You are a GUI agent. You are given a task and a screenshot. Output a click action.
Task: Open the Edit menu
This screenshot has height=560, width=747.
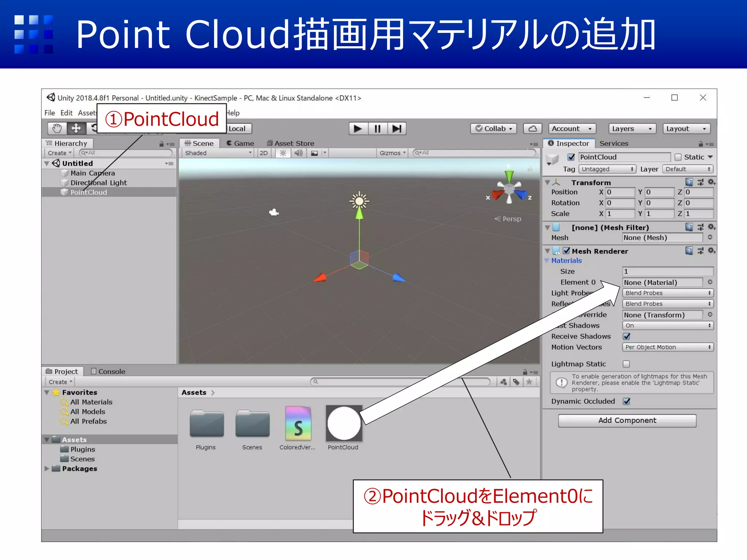point(66,113)
